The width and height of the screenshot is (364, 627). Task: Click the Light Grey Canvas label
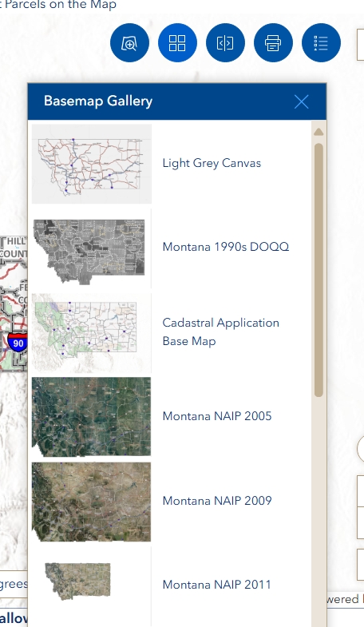(212, 163)
